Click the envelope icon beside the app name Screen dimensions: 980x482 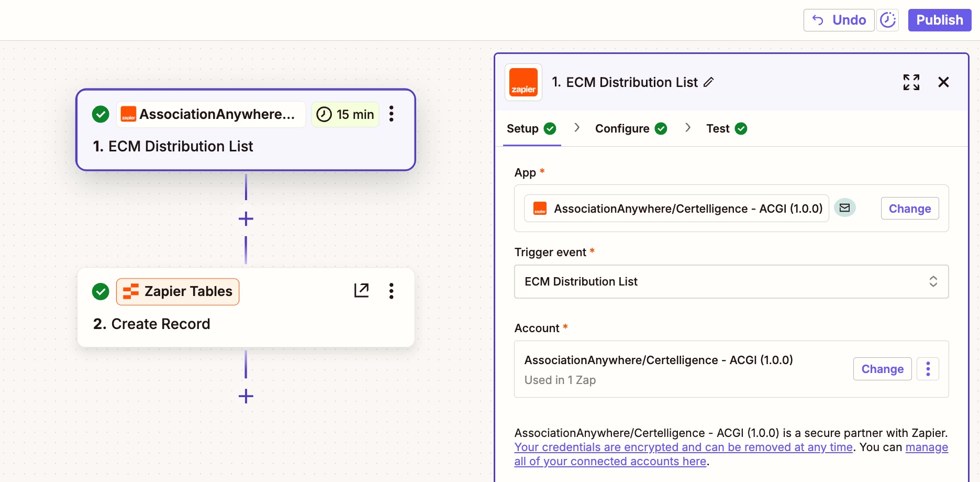[844, 208]
